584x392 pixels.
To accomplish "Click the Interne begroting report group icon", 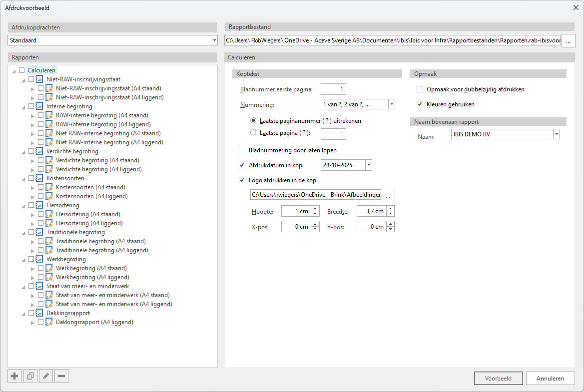I will 39,106.
